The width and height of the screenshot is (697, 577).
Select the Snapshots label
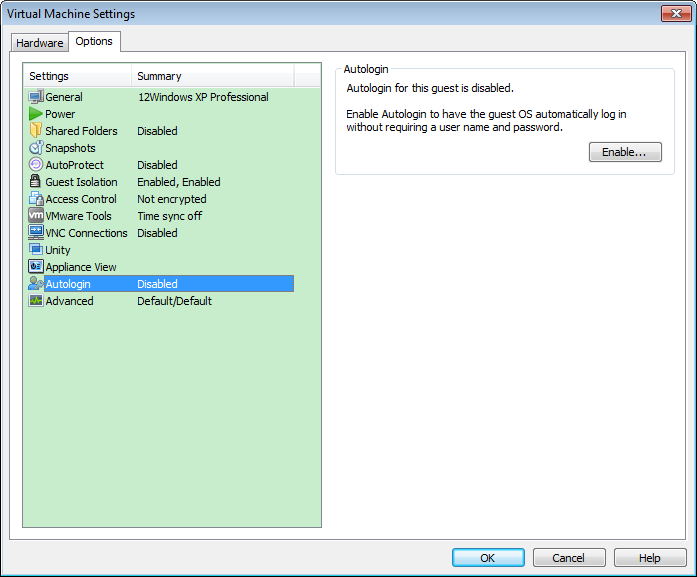pyautogui.click(x=70, y=148)
